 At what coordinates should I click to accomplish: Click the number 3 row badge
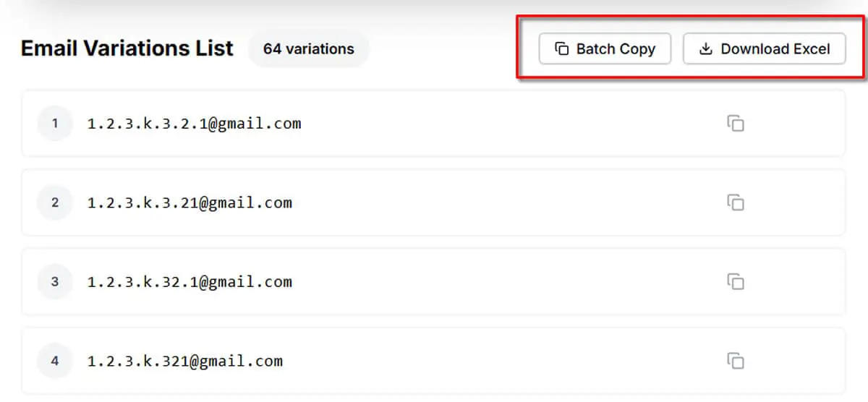point(55,281)
